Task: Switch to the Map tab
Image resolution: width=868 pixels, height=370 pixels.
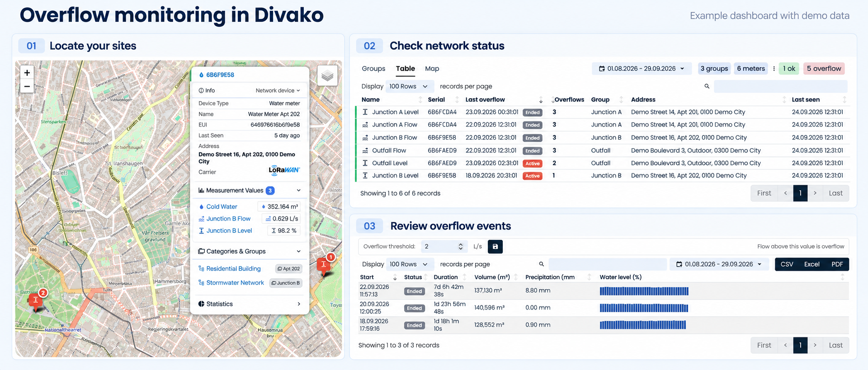Action: pyautogui.click(x=432, y=69)
